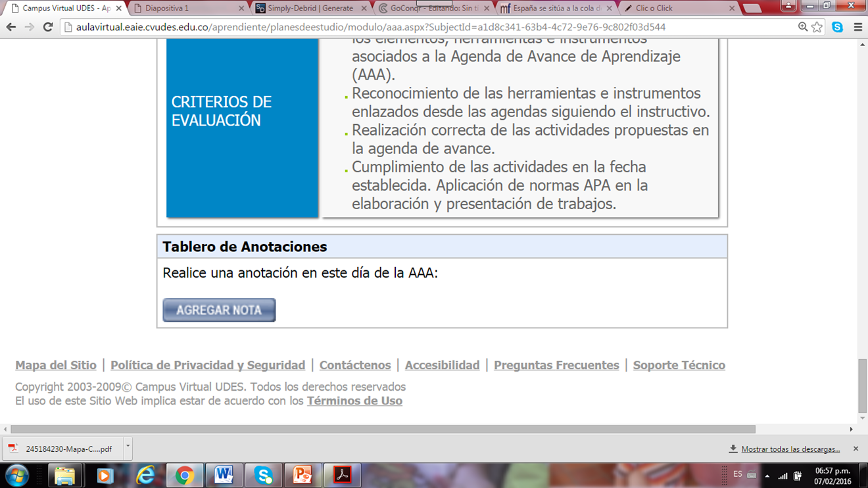
Task: Open Windows Explorer from the taskbar
Action: click(64, 475)
